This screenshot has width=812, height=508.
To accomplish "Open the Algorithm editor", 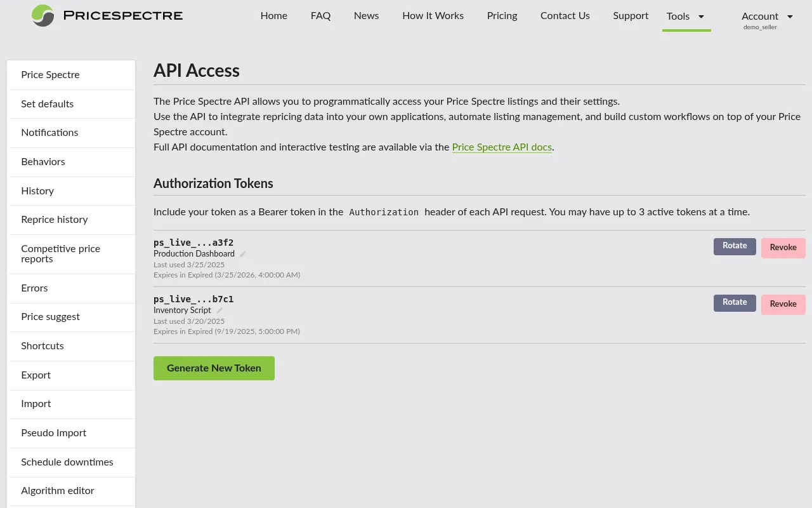I will 58,491.
